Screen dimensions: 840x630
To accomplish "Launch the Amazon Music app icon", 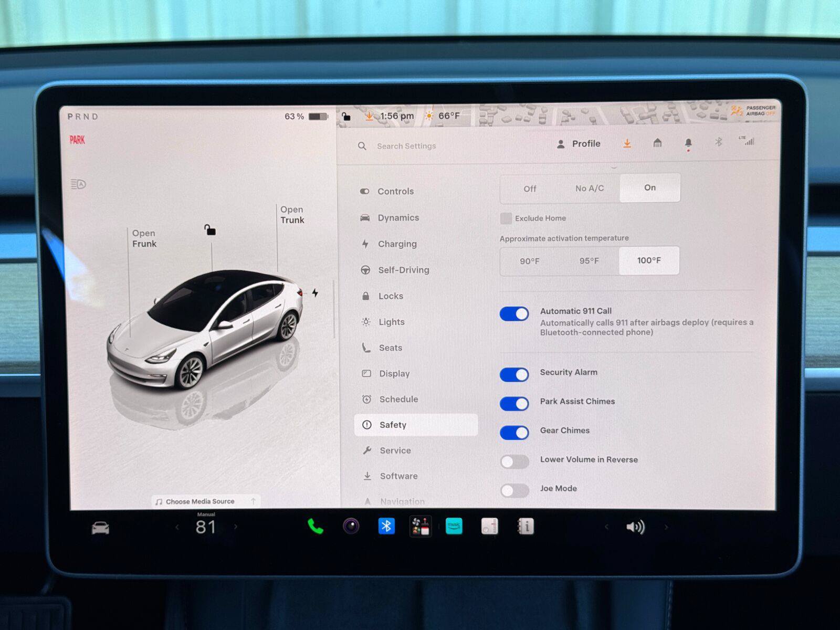I will click(454, 526).
